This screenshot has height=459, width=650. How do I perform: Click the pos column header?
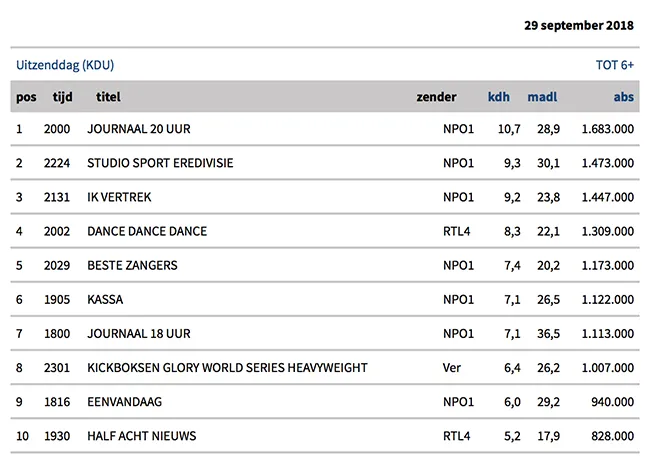coord(26,97)
